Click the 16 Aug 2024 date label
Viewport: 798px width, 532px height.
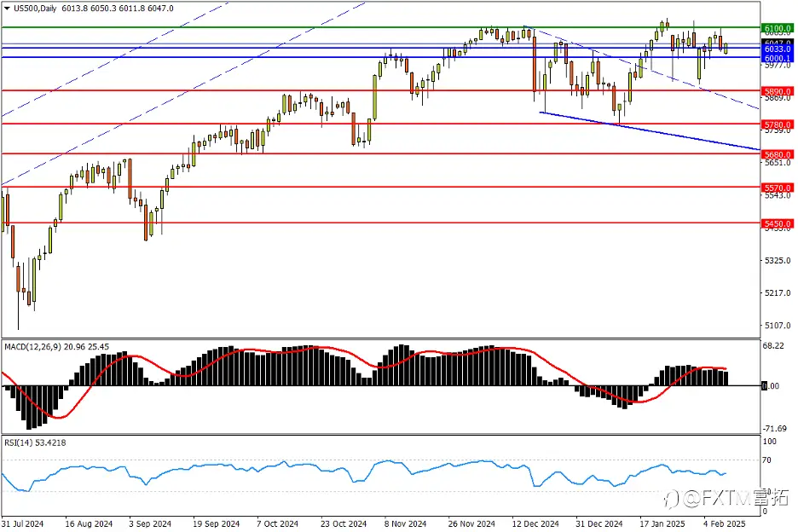click(89, 523)
